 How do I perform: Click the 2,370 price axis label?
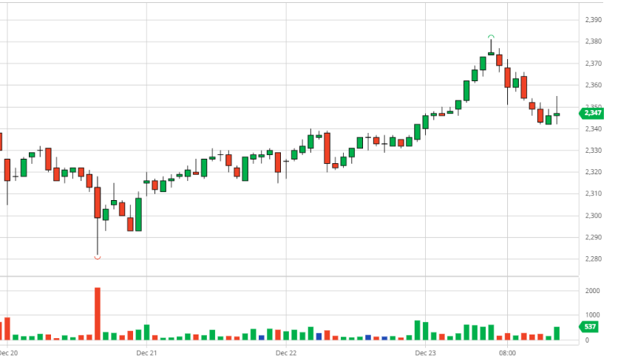point(594,63)
